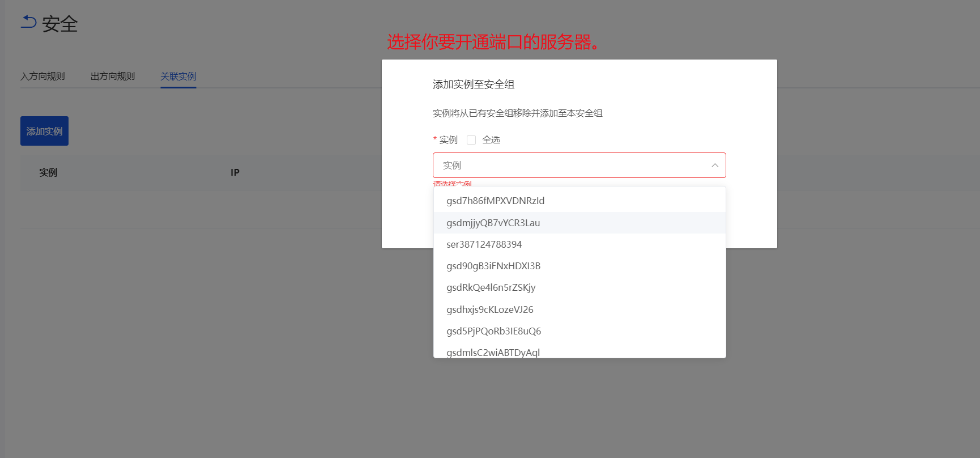Click the 实例 table column header
Screen dimensions: 980x458
click(x=48, y=172)
